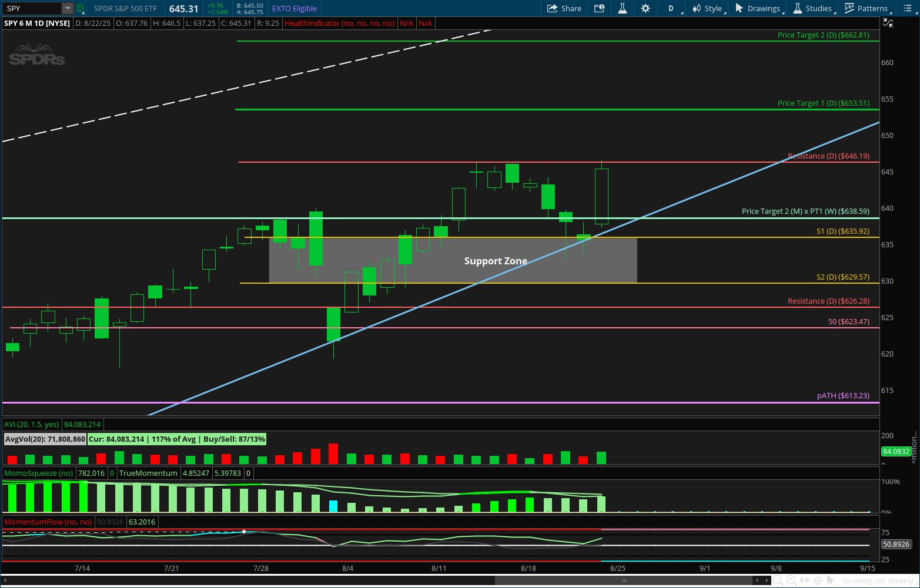Click the bottom horizontal scrollbar thumb

point(624,580)
